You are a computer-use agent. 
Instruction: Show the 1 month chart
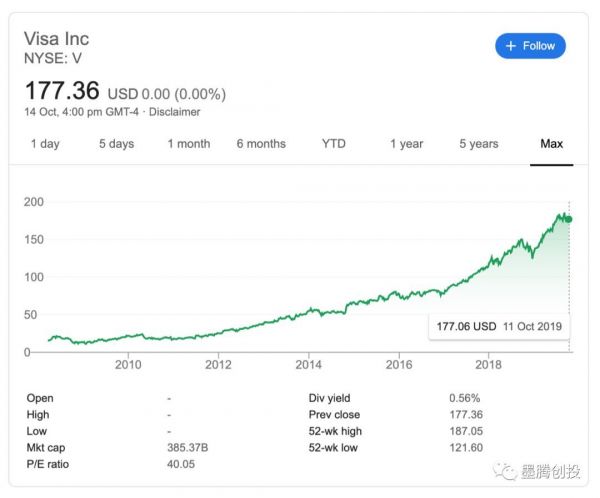pyautogui.click(x=188, y=144)
